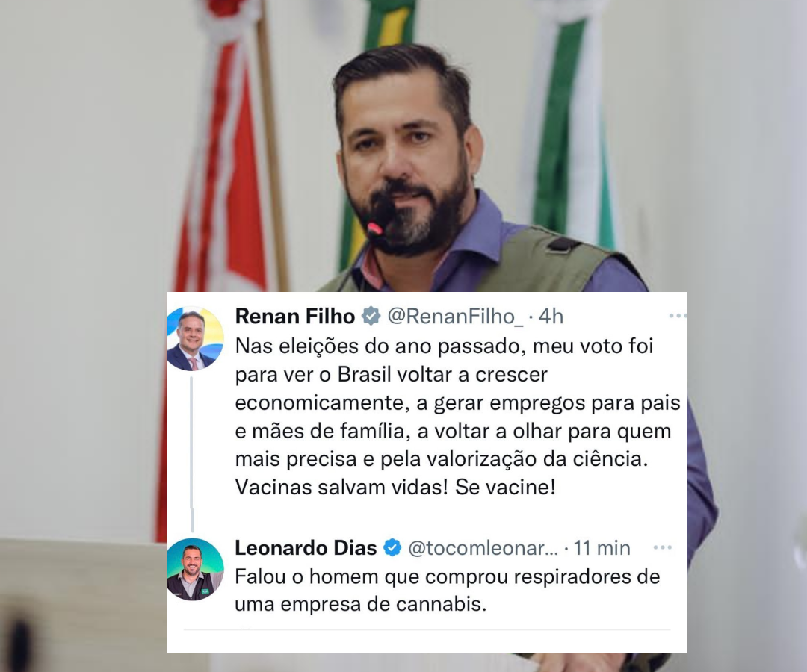Open Leonardo Dias's profile avatar
807x672 pixels.
pyautogui.click(x=194, y=569)
